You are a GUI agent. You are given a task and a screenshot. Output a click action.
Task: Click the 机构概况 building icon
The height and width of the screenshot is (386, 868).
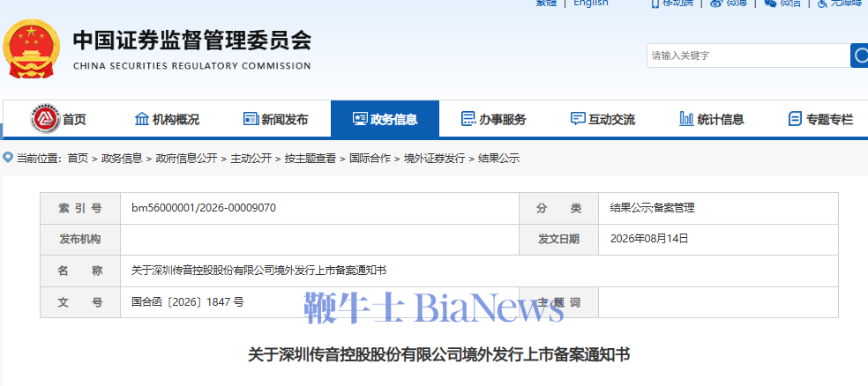pyautogui.click(x=142, y=119)
